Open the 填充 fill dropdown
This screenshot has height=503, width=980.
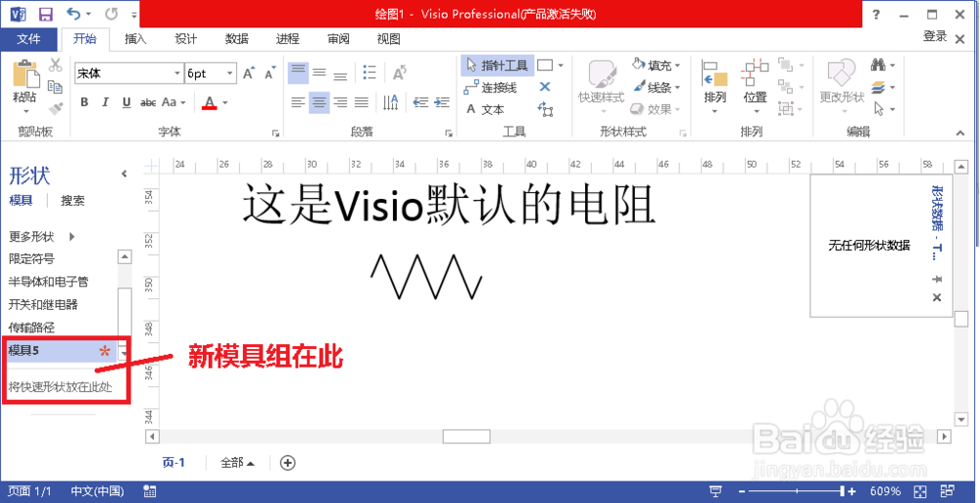(656, 65)
